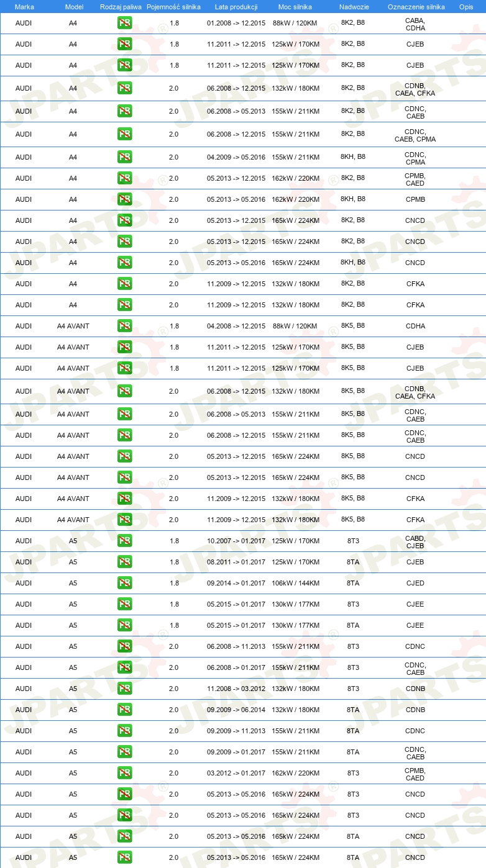Select the '03.2012 -> 01.2017' production years cell
The image size is (486, 868).
[236, 773]
